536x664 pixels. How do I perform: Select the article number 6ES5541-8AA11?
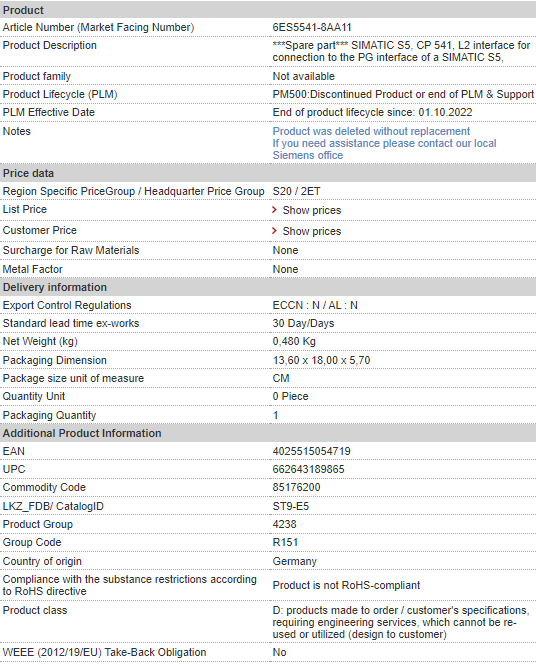click(x=312, y=28)
